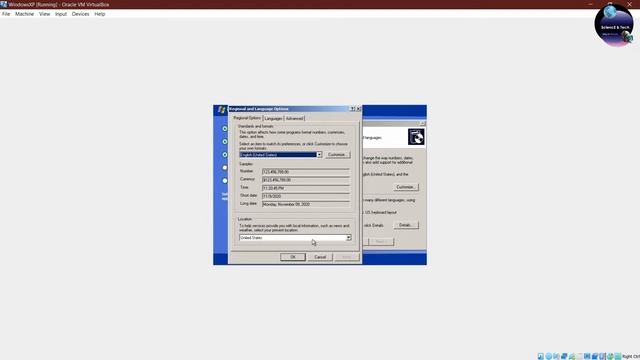
Task: Open the File menu
Action: point(6,14)
